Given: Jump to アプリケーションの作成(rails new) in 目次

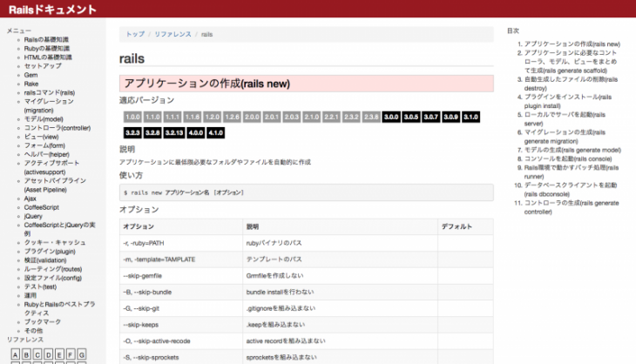Looking at the screenshot, I should 572,44.
